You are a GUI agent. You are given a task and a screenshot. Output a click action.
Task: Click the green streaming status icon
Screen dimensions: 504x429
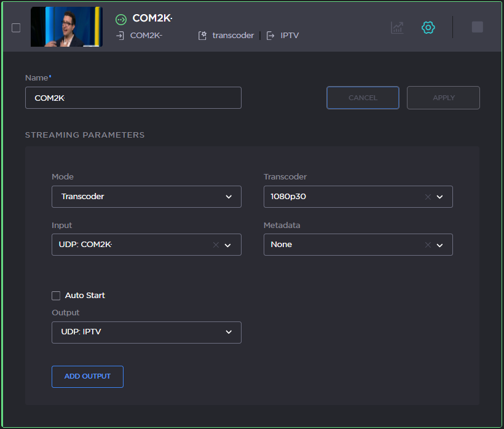click(x=121, y=19)
